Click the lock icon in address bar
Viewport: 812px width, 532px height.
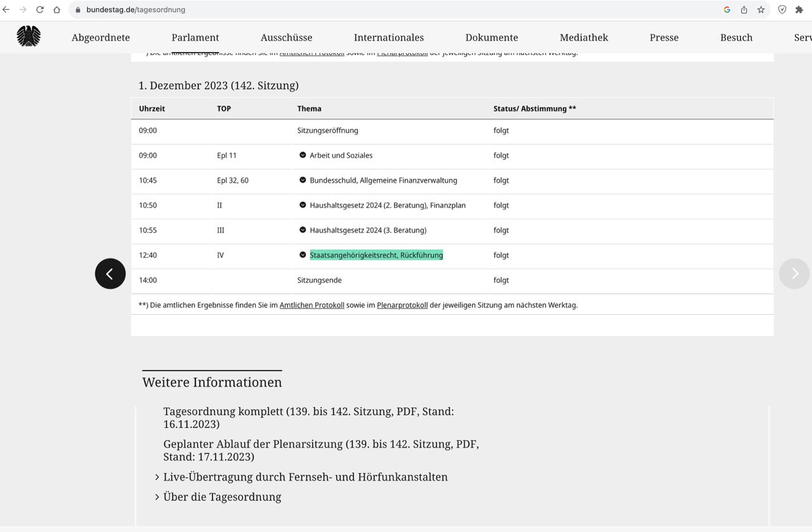click(78, 10)
